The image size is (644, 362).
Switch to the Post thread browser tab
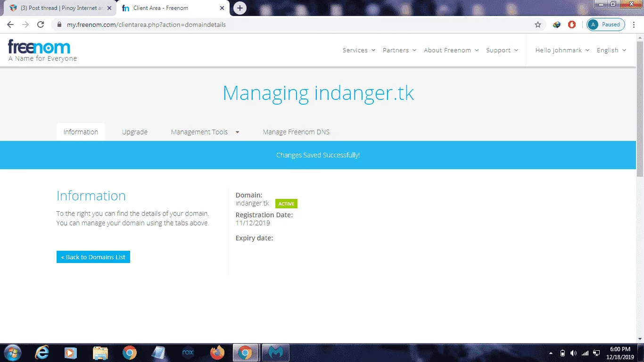tap(60, 8)
